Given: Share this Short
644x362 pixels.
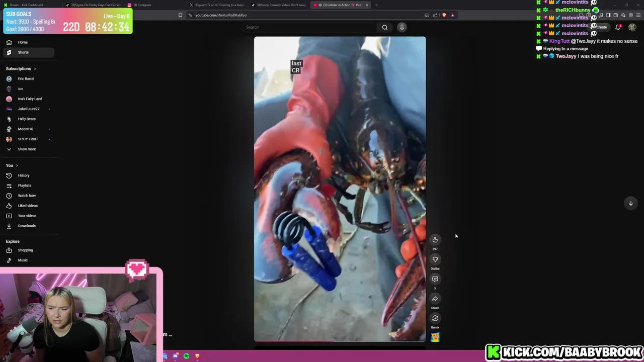Looking at the screenshot, I should (435, 299).
